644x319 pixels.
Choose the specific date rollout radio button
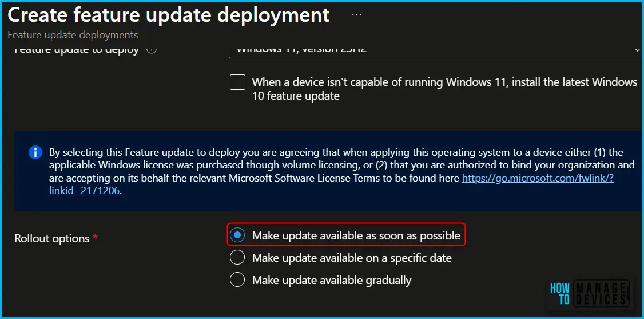237,258
